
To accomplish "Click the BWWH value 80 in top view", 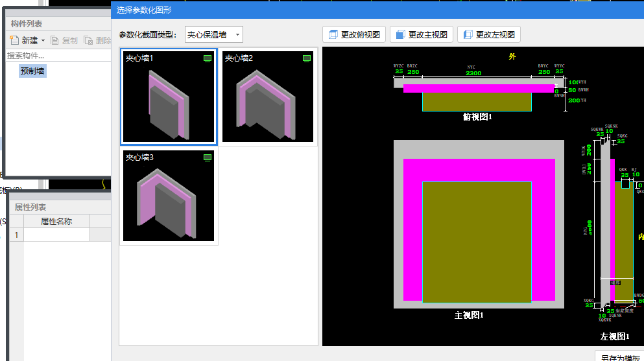I will (x=572, y=90).
